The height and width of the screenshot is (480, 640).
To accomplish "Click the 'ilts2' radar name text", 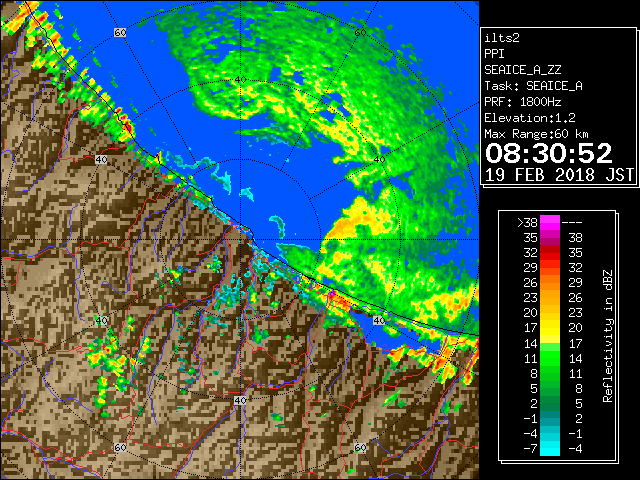I will tap(502, 38).
